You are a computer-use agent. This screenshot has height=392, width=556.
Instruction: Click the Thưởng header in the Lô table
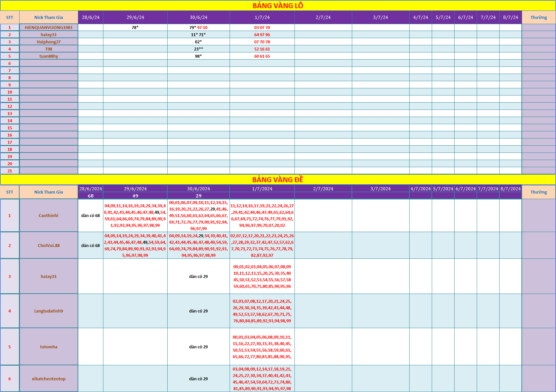(x=539, y=17)
